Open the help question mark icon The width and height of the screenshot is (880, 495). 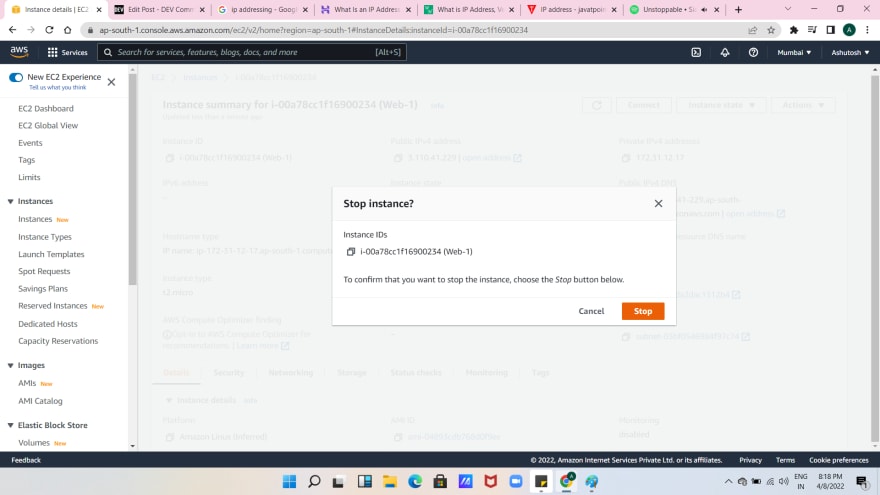coord(753,52)
